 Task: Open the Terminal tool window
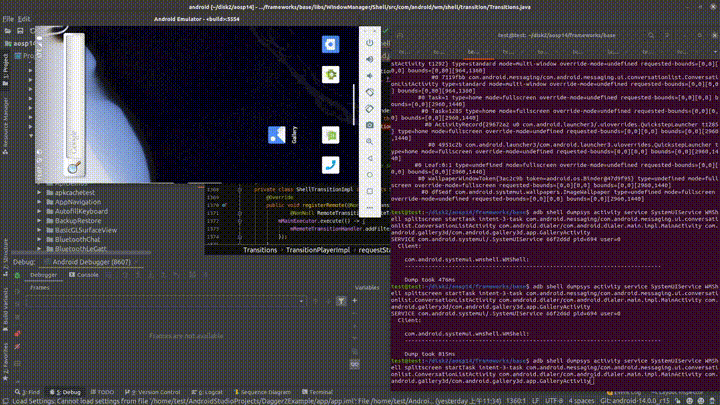[318, 392]
